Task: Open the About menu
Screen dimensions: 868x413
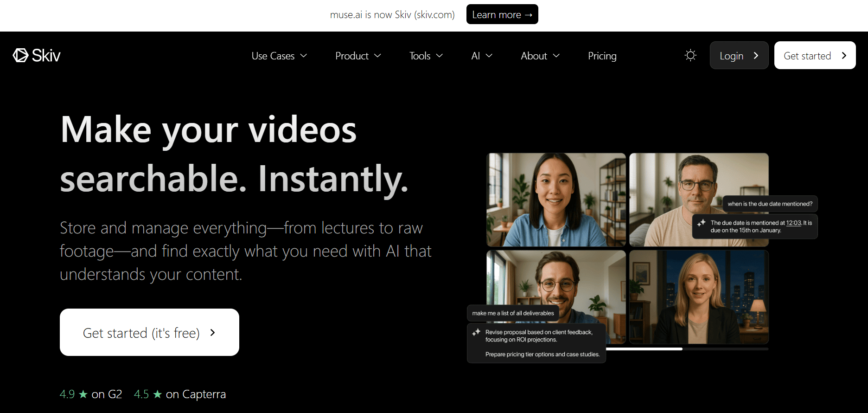Action: (540, 56)
